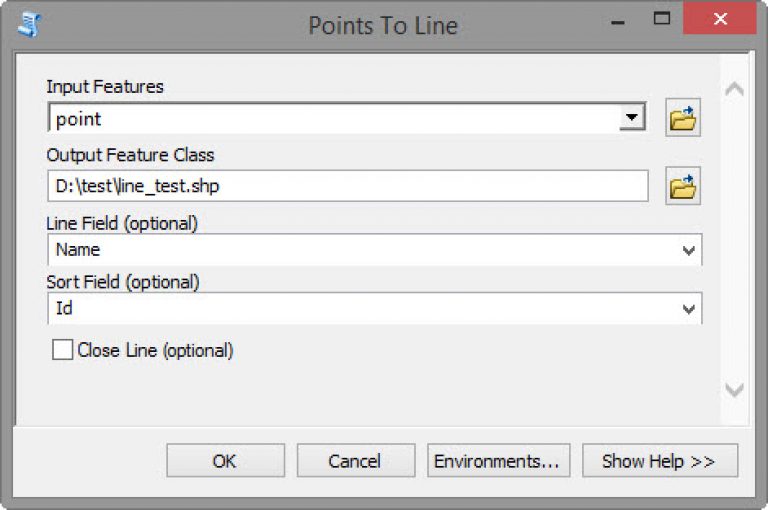Click the Close Line (optional) label text
This screenshot has height=510, width=768.
[155, 350]
